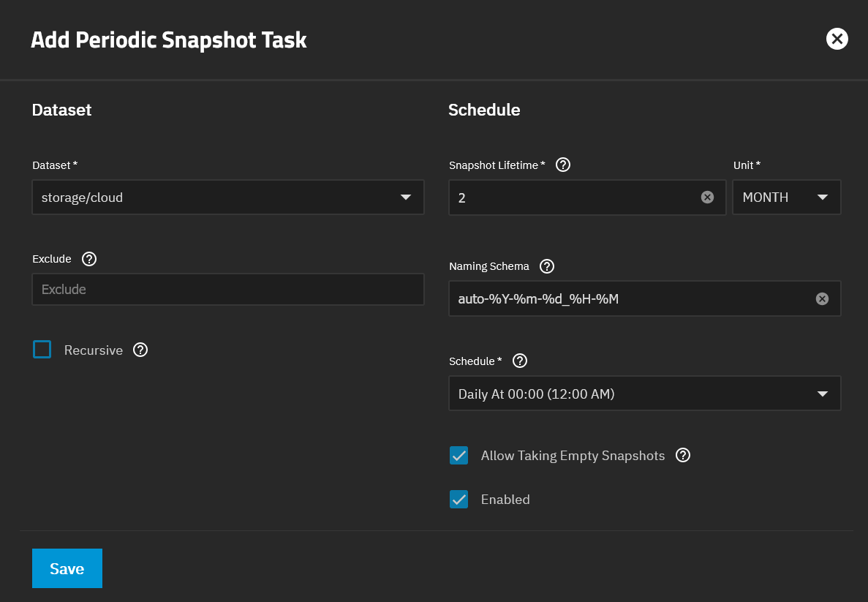
Task: Enable the Recursive checkbox
Action: tap(42, 349)
